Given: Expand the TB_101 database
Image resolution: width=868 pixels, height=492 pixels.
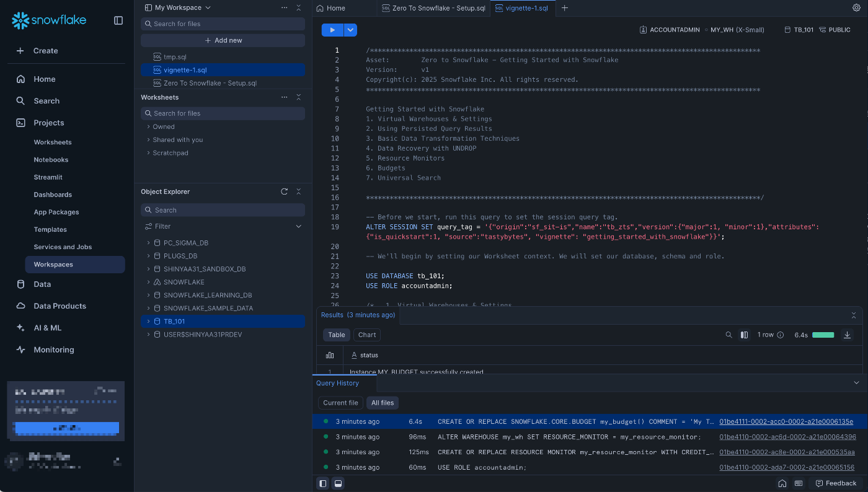Looking at the screenshot, I should click(148, 321).
